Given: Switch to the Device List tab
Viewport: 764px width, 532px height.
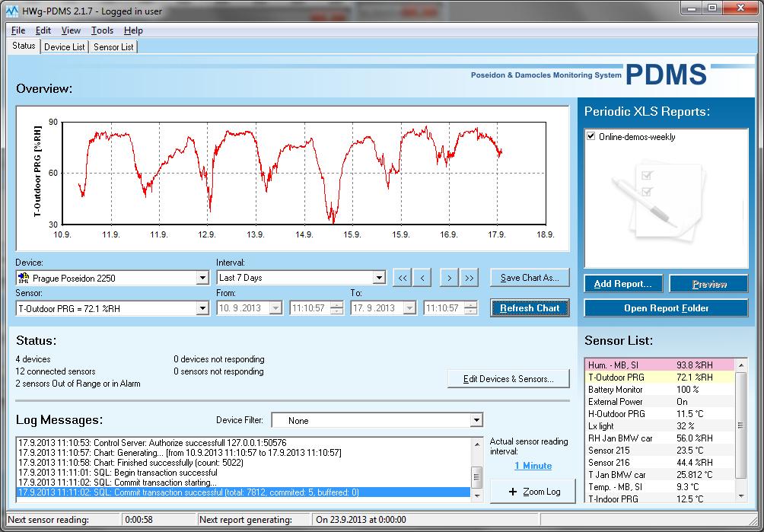Looking at the screenshot, I should tap(65, 46).
